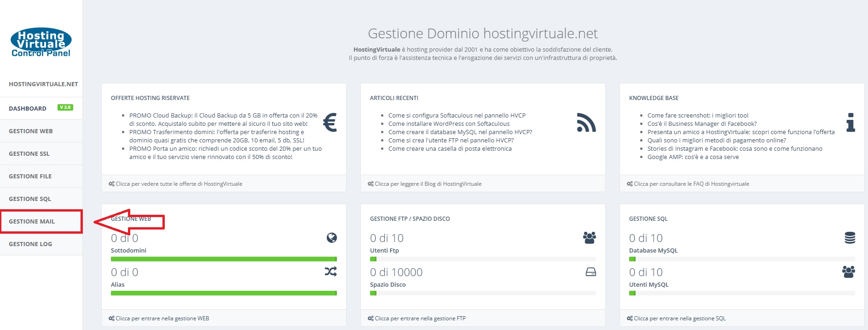Click the 'ARTICOLI RECENTI' card title
The image size is (868, 330).
point(394,98)
